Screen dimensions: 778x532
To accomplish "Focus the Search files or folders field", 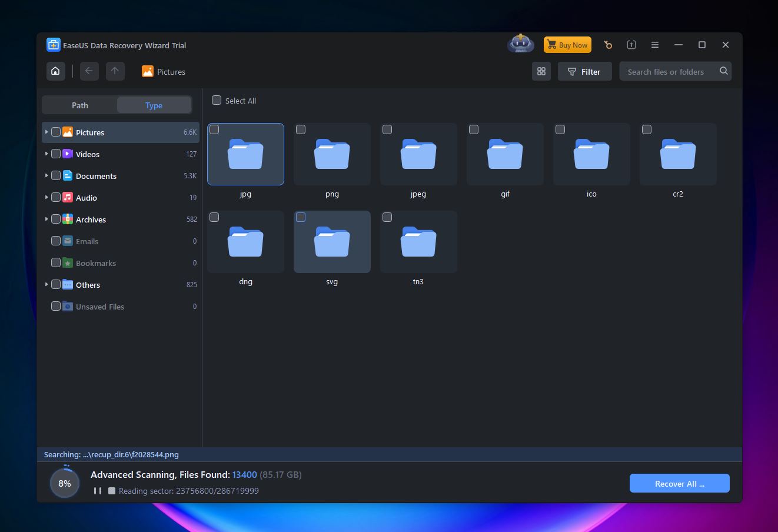I will [676, 71].
